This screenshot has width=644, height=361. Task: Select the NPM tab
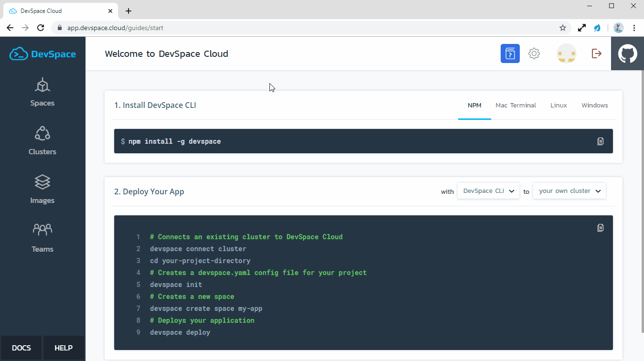[x=474, y=106]
